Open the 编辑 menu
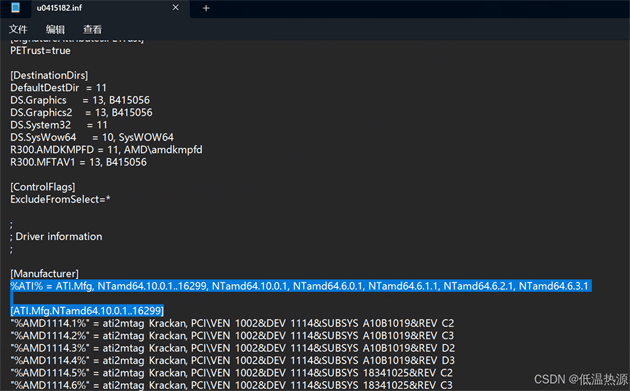630x391 pixels. pos(55,29)
